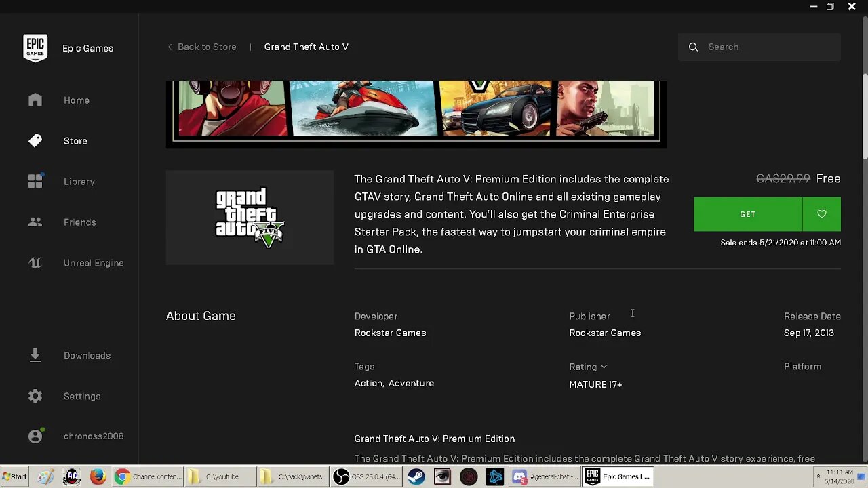The height and width of the screenshot is (488, 868).
Task: Click the Rockstar Games developer name
Action: 390,333
